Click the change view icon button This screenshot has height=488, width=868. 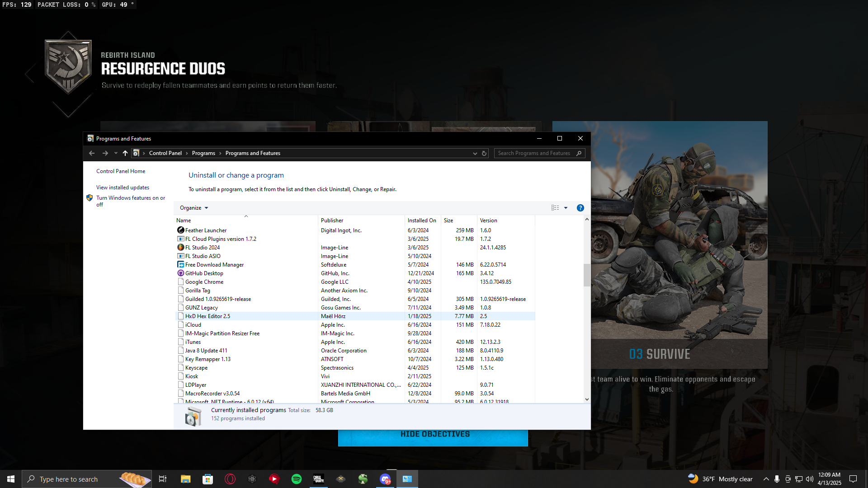[555, 208]
